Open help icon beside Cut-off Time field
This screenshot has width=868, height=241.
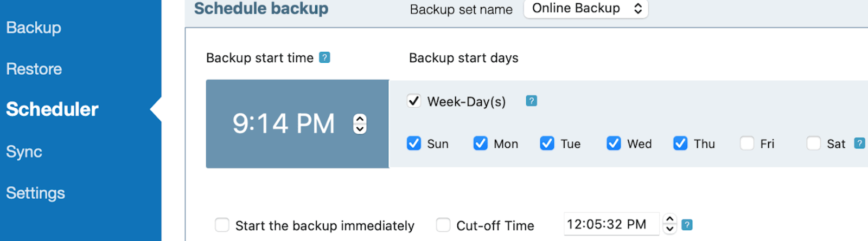click(x=687, y=225)
